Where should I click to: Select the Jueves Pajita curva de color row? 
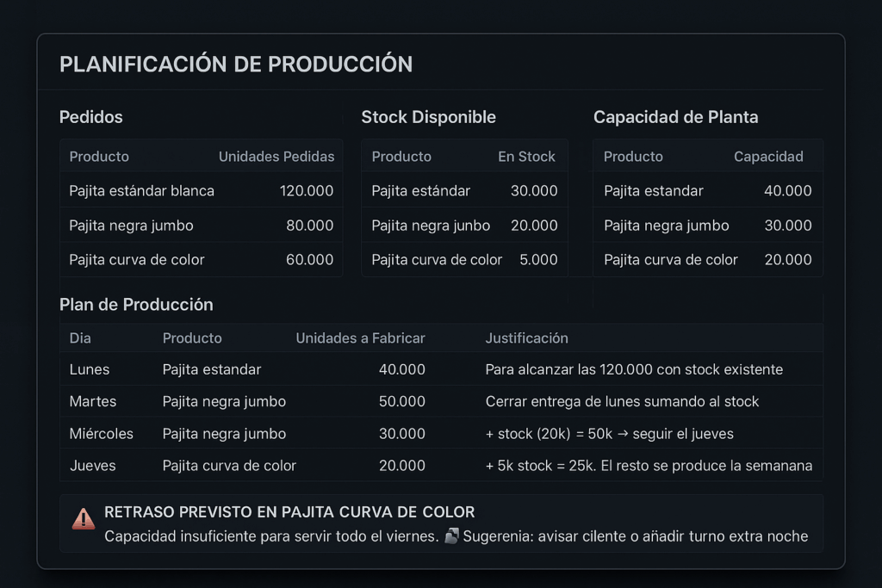442,466
